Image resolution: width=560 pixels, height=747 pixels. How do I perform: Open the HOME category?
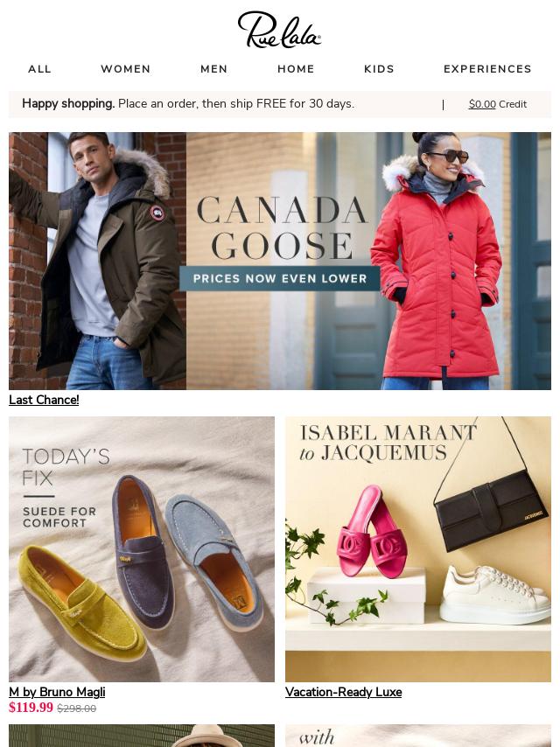(x=296, y=69)
